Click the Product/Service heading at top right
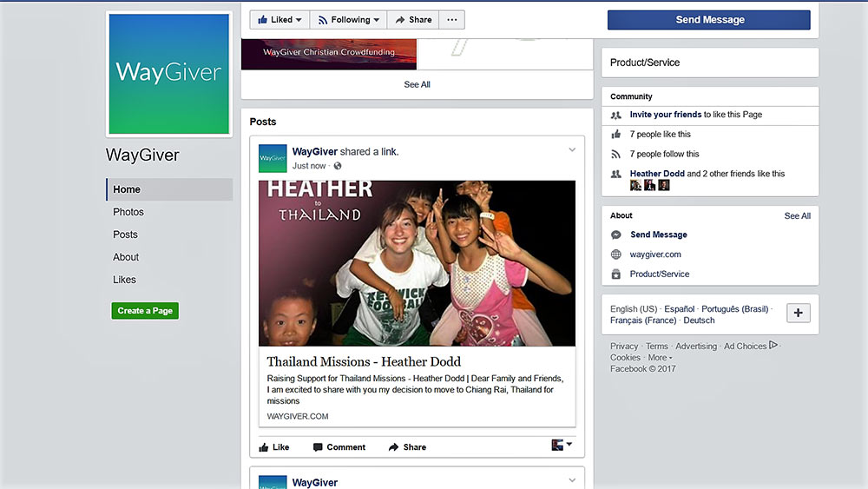The image size is (868, 489). tap(645, 63)
